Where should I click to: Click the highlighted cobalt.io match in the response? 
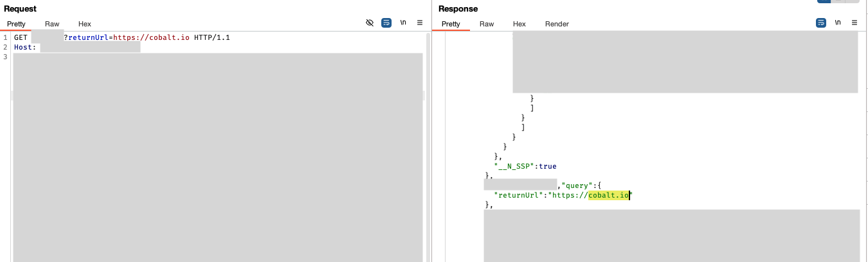point(609,194)
